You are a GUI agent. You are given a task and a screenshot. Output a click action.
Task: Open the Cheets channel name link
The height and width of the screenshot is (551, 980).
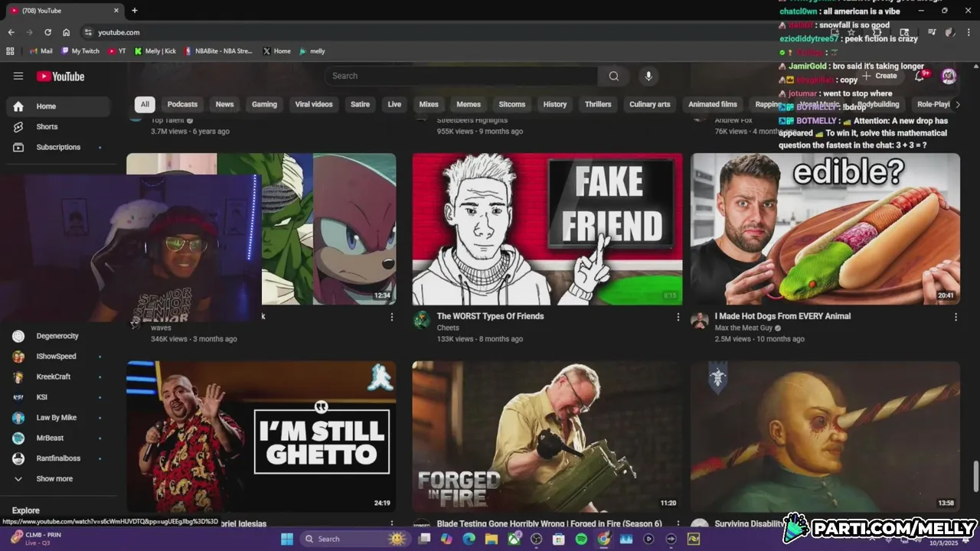448,328
